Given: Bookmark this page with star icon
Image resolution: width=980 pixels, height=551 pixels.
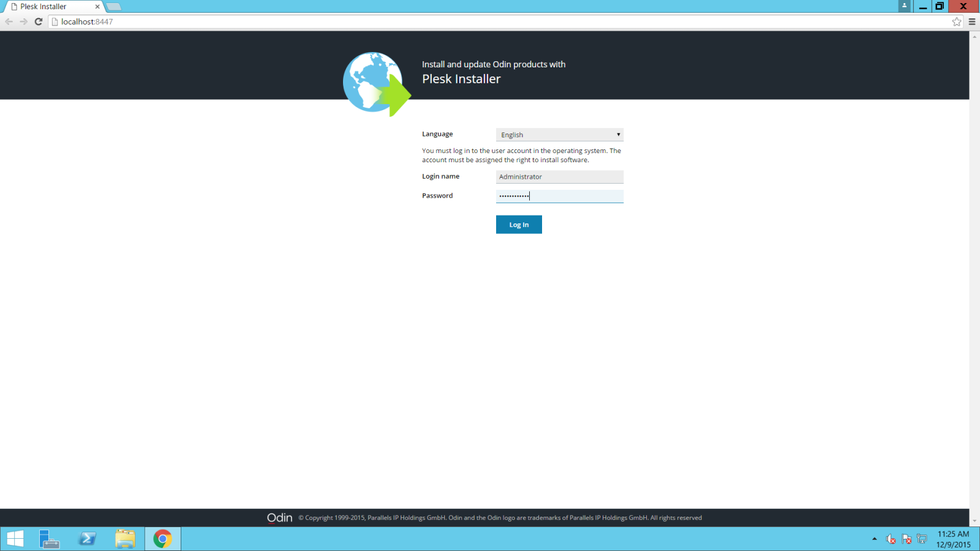Looking at the screenshot, I should pyautogui.click(x=957, y=21).
